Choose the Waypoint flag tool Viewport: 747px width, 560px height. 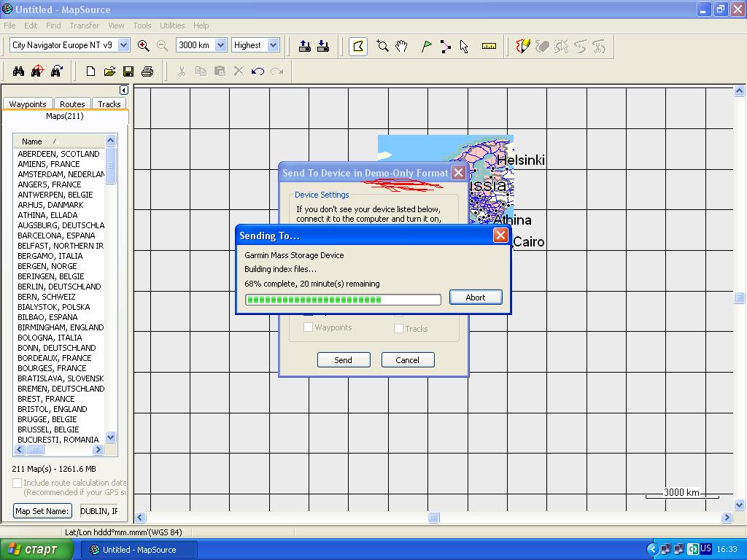pos(427,46)
